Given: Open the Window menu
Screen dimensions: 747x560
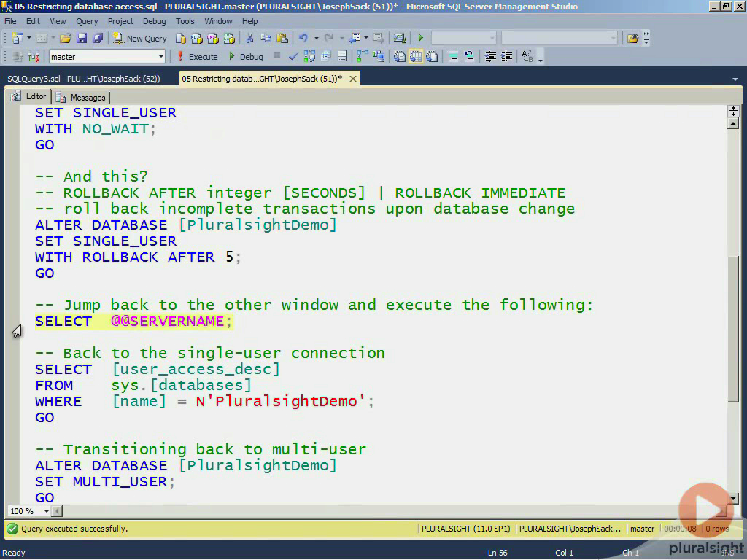Looking at the screenshot, I should pyautogui.click(x=218, y=21).
